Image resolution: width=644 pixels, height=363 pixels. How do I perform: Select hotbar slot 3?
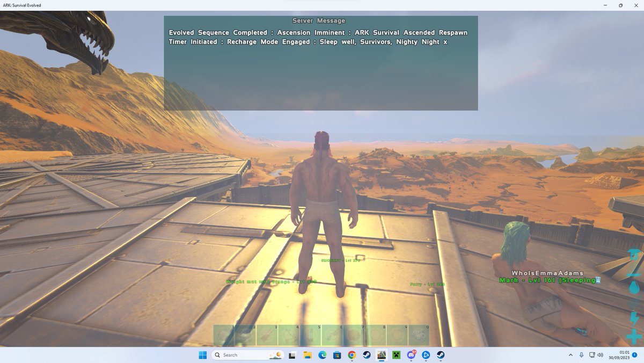click(267, 335)
